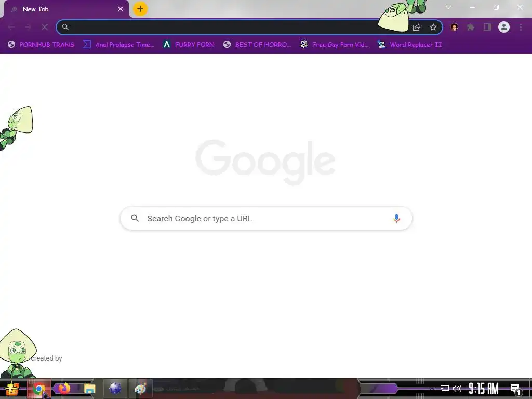The image size is (532, 399).
Task: Select the New Tab browser tab
Action: click(x=66, y=9)
